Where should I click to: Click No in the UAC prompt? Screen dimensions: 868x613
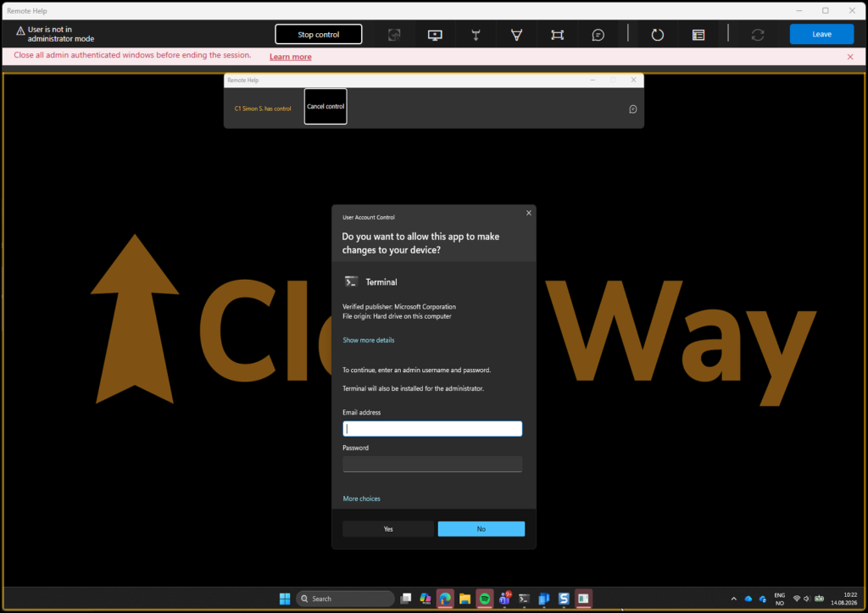point(481,529)
